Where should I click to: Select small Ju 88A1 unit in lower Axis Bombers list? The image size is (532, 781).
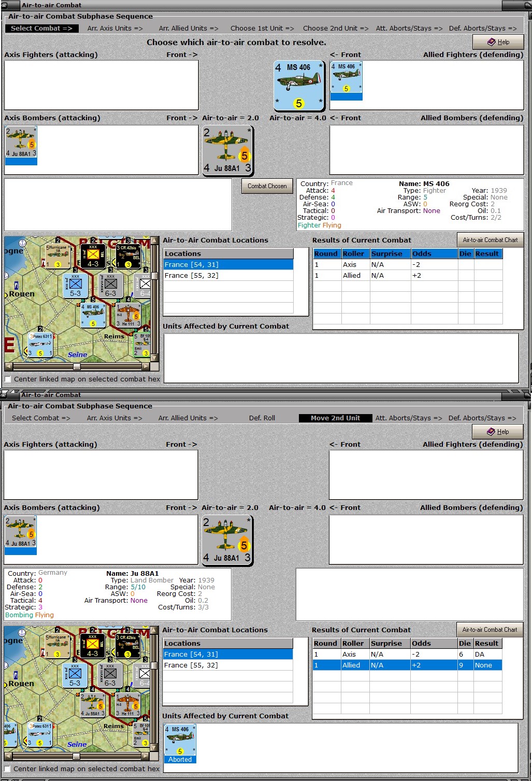[21, 535]
